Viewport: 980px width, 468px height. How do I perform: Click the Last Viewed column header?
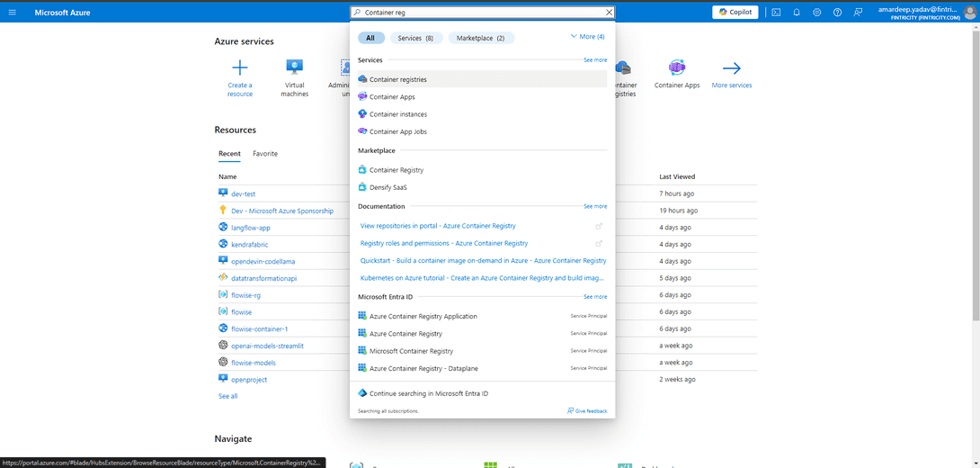tap(677, 177)
